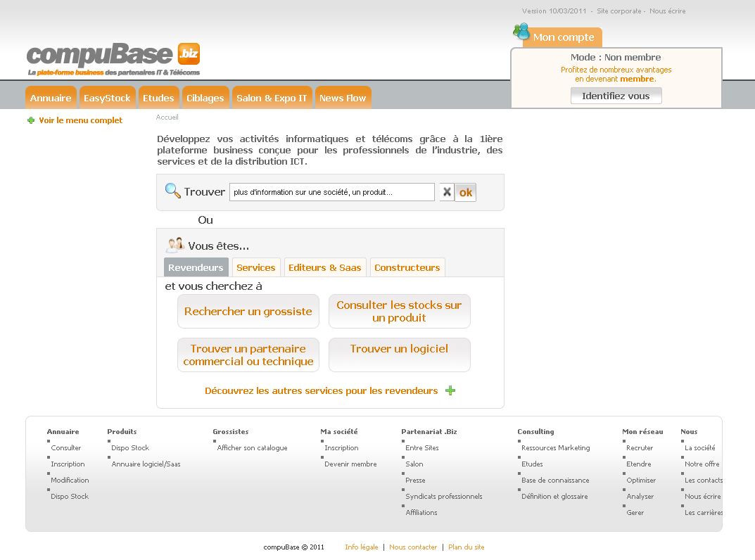Open the Annuaire menu tab
Viewport: 755px width, 560px height.
click(51, 98)
